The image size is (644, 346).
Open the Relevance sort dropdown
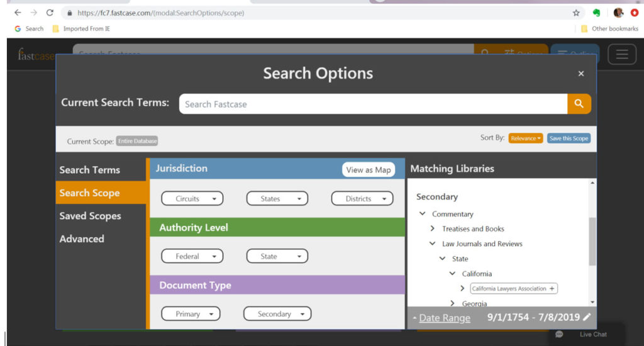click(525, 138)
